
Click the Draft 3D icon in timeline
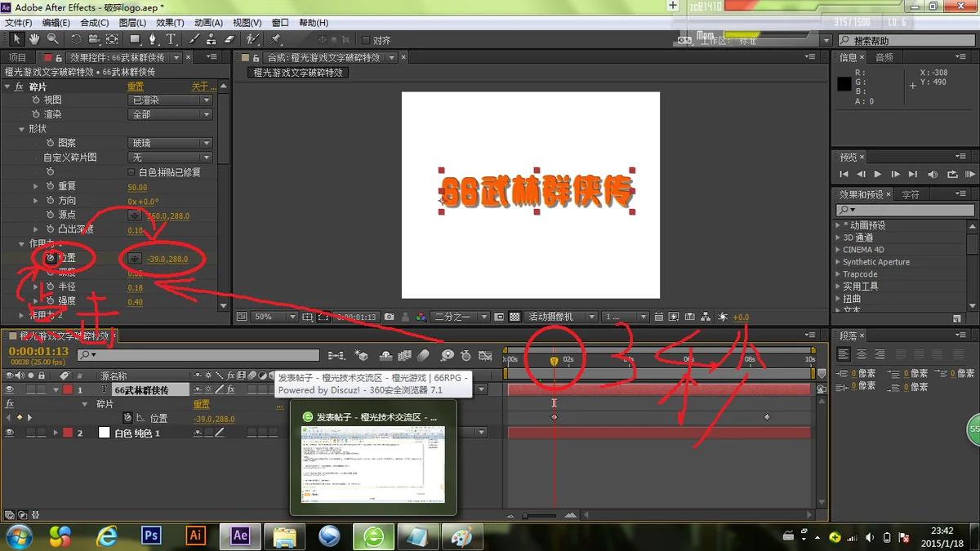[x=363, y=355]
